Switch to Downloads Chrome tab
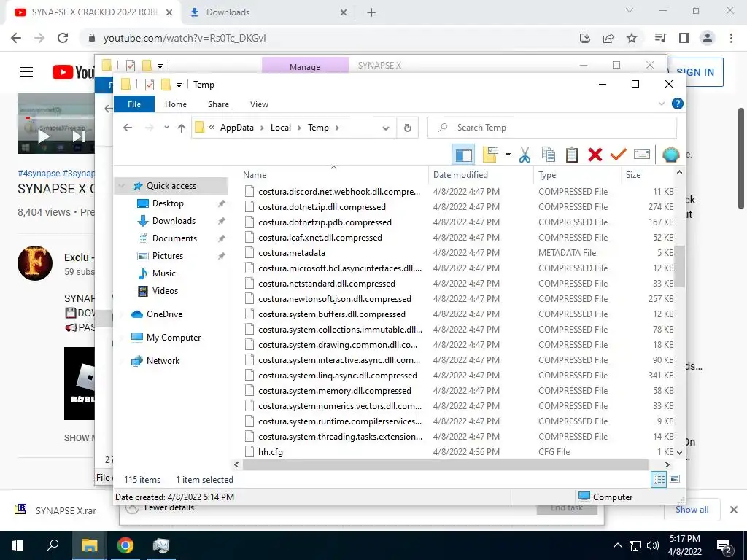747x560 pixels. (x=268, y=12)
